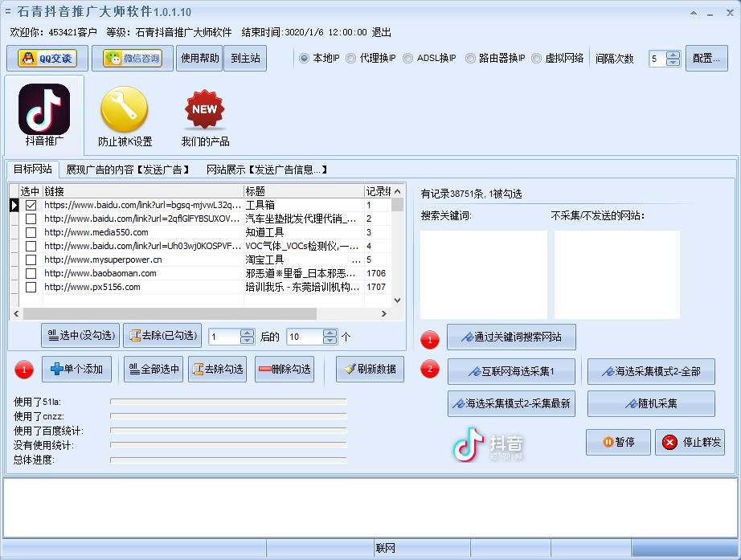Switch to 展现广告的内容【发送广告】 tab

point(128,170)
